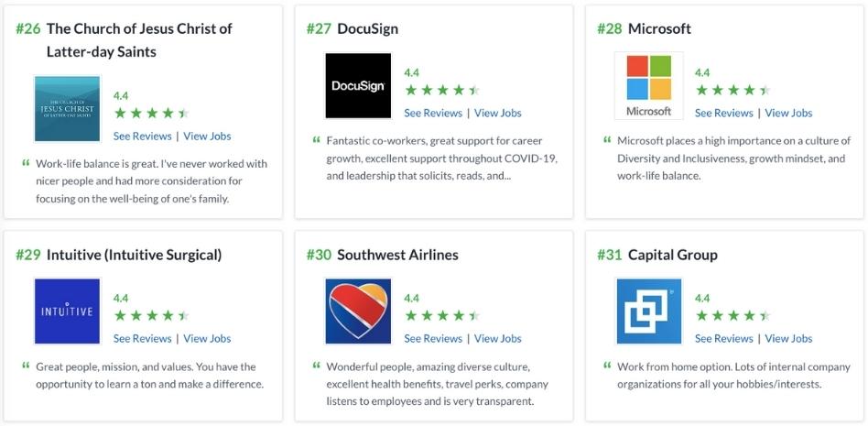Image resolution: width=868 pixels, height=426 pixels.
Task: Click the #29 Intuitive Surgical title
Action: click(118, 255)
